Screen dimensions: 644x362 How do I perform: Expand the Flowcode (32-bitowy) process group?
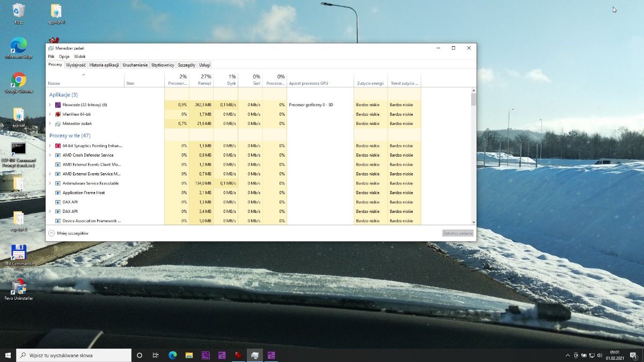(50, 105)
